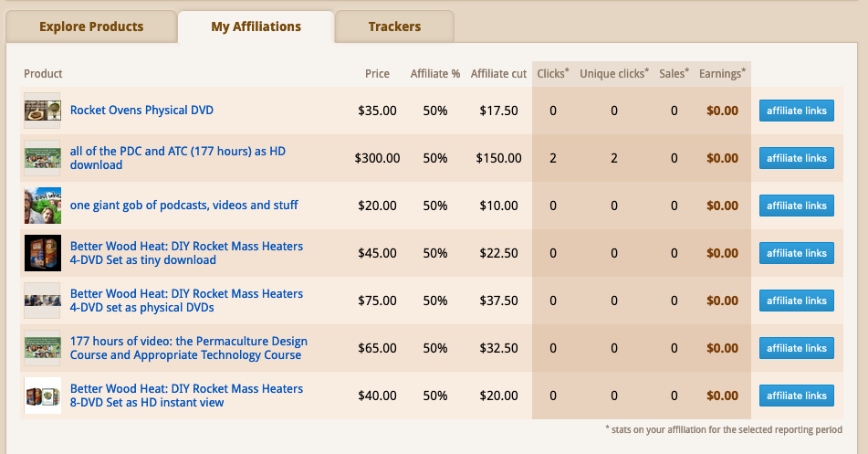
Task: Get affiliate links for the $75 physical DVDs set
Action: point(796,301)
